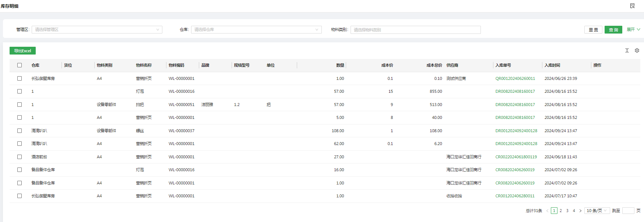Open receipt link CR001202406280011
Screen dimensions: 644x222
pos(515,196)
